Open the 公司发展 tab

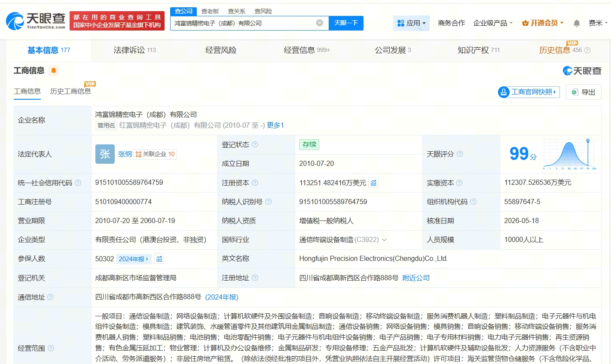click(393, 50)
